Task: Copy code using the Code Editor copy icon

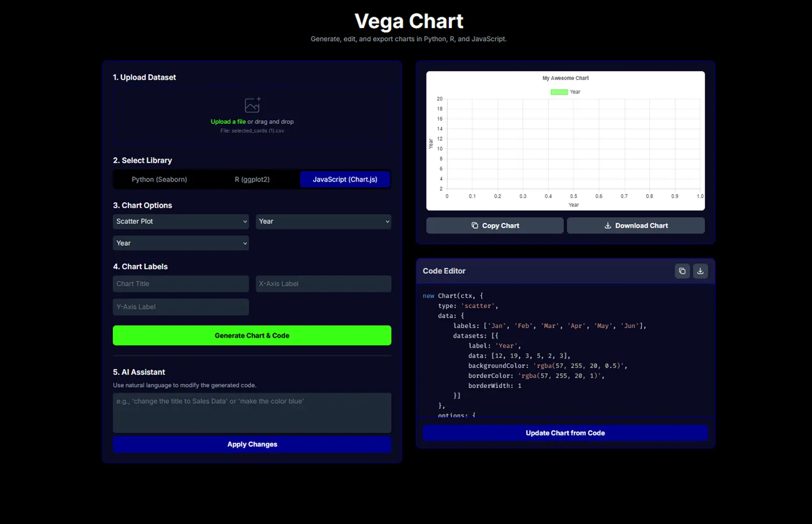Action: coord(682,271)
